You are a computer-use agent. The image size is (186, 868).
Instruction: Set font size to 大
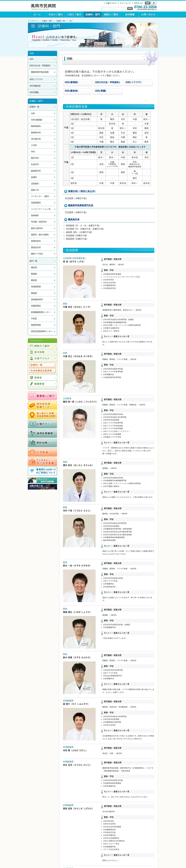[154, 3]
